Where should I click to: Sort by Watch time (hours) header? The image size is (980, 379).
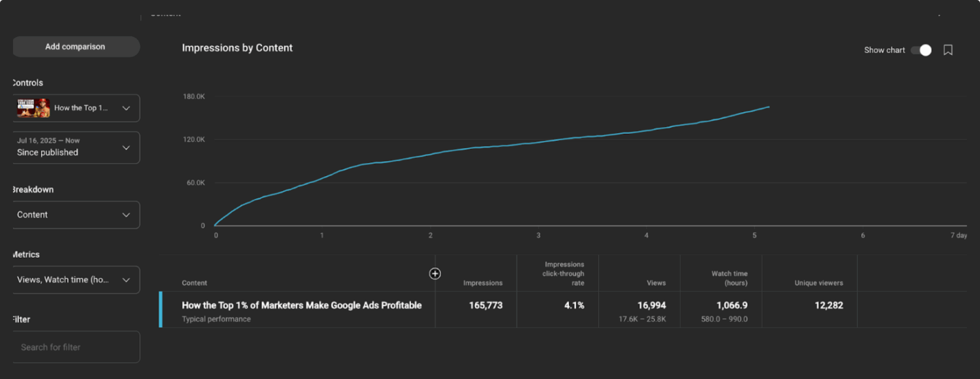(x=729, y=278)
